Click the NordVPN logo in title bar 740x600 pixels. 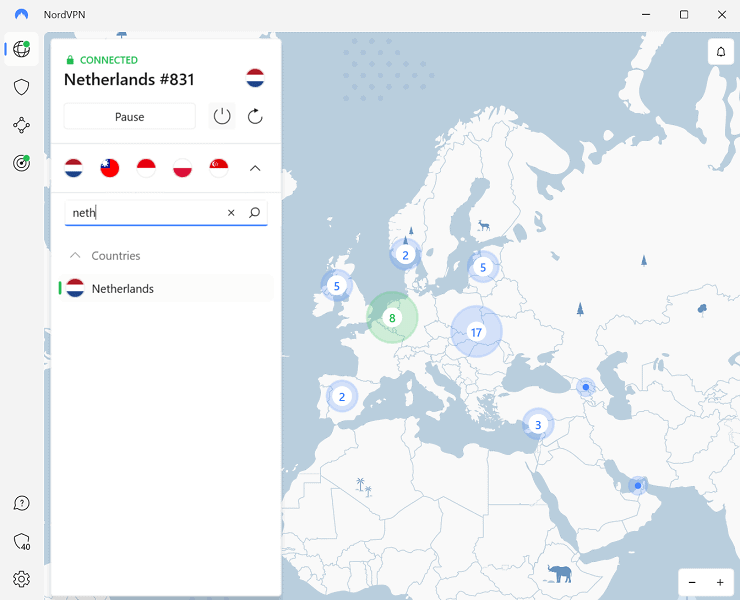click(x=21, y=14)
